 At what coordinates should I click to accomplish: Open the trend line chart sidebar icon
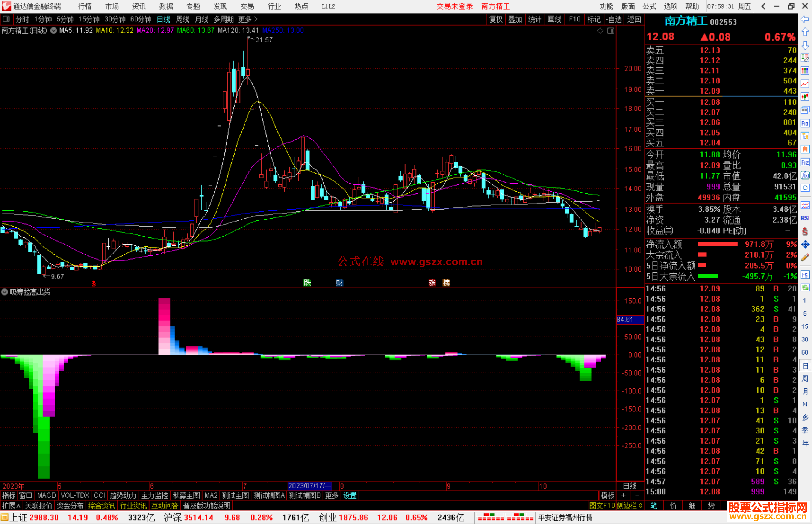point(805,84)
